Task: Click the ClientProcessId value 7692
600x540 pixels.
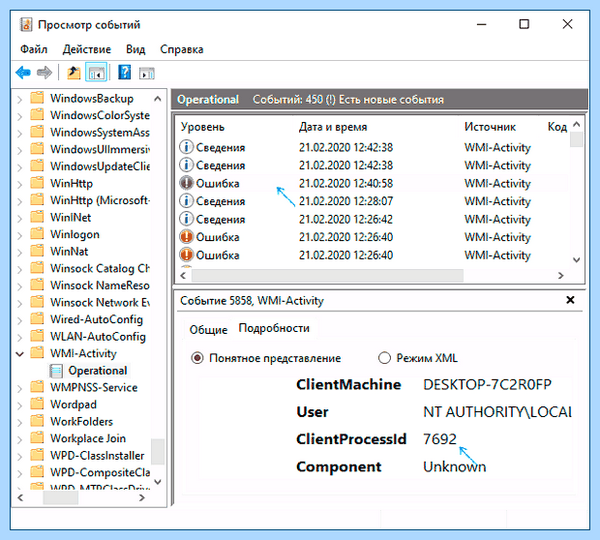Action: point(440,439)
